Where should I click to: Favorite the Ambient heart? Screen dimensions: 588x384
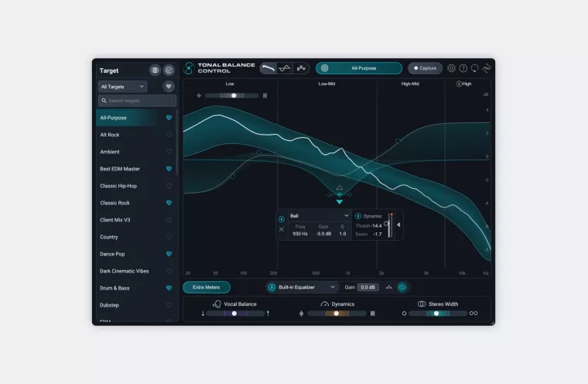(169, 152)
